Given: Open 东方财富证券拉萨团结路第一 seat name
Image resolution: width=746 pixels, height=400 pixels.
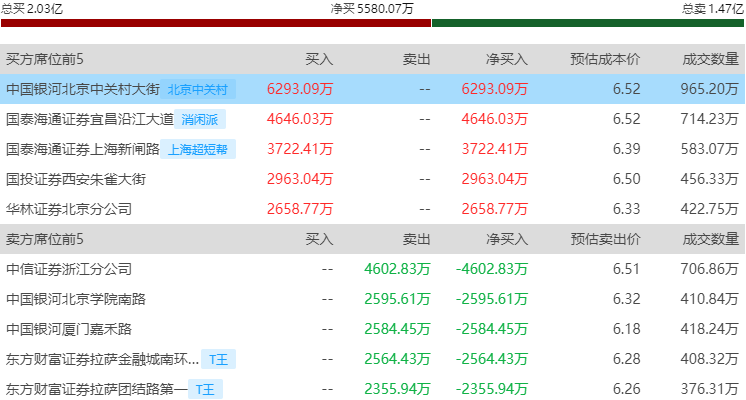Looking at the screenshot, I should click(x=97, y=389).
